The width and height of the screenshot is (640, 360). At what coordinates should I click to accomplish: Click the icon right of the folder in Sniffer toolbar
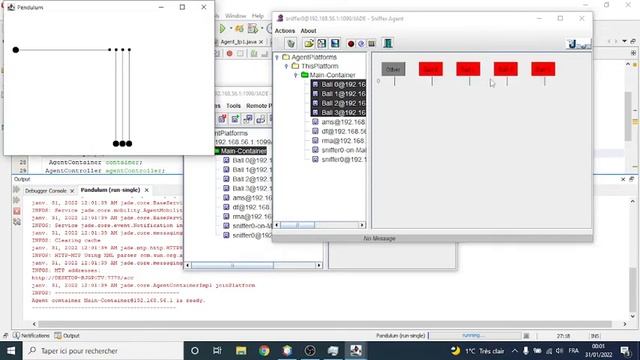point(322,43)
